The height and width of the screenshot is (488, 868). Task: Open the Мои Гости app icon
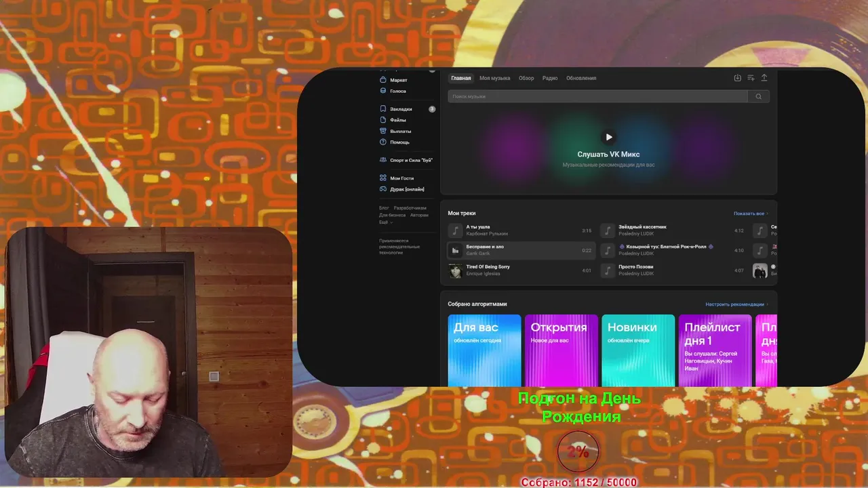pyautogui.click(x=383, y=178)
